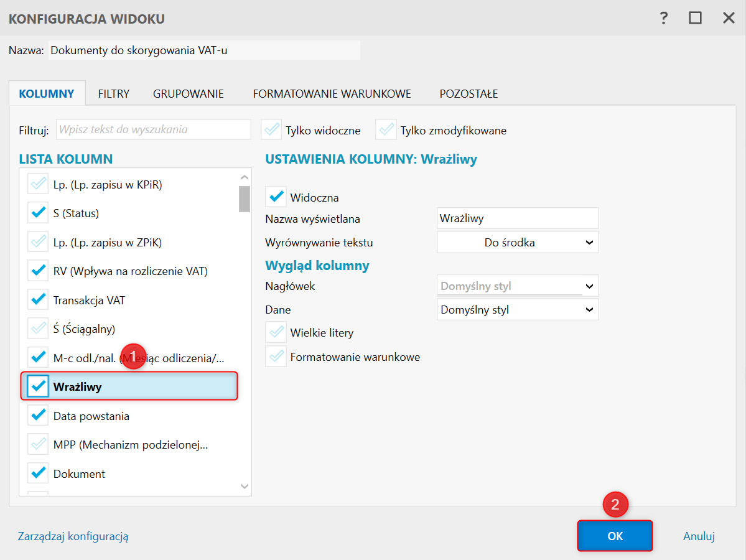746x560 pixels.
Task: Check Tylko zmodyfikowane option
Action: 386,130
